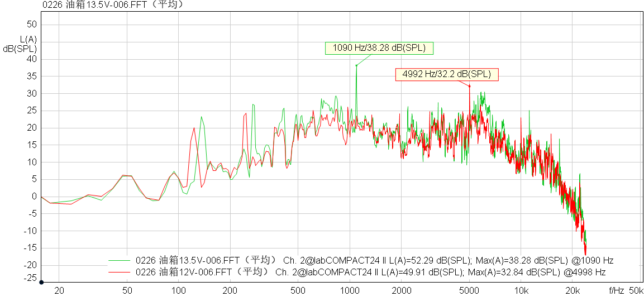Click the 0 value on the y-axis
This screenshot has width=644, height=301.
click(x=34, y=197)
